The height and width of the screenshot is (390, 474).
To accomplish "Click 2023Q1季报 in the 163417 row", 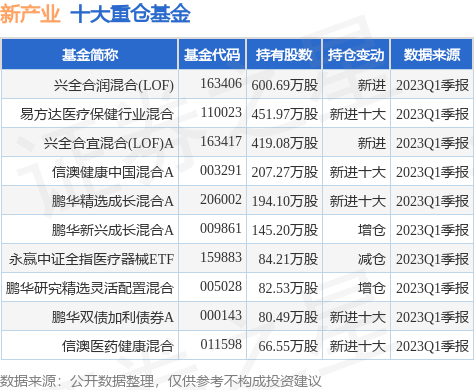I will [432, 143].
